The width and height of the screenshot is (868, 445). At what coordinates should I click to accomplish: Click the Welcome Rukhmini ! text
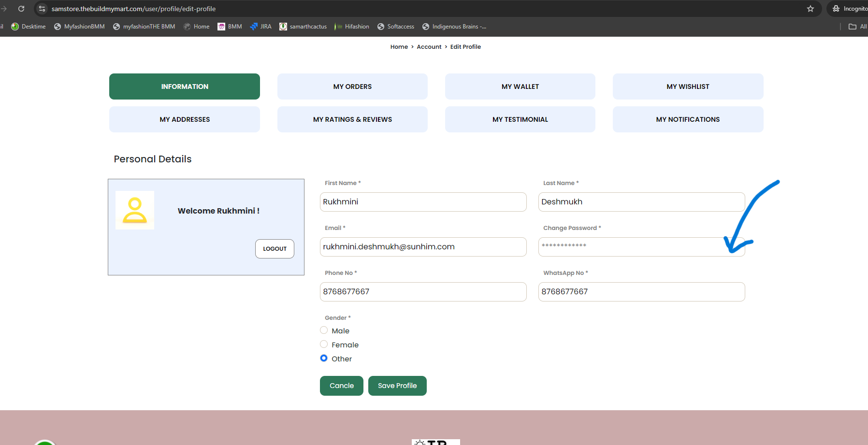(x=218, y=211)
